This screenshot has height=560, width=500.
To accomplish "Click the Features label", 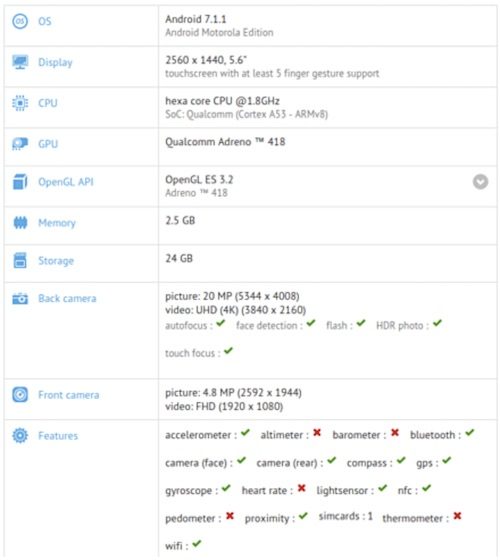I will pyautogui.click(x=58, y=436).
